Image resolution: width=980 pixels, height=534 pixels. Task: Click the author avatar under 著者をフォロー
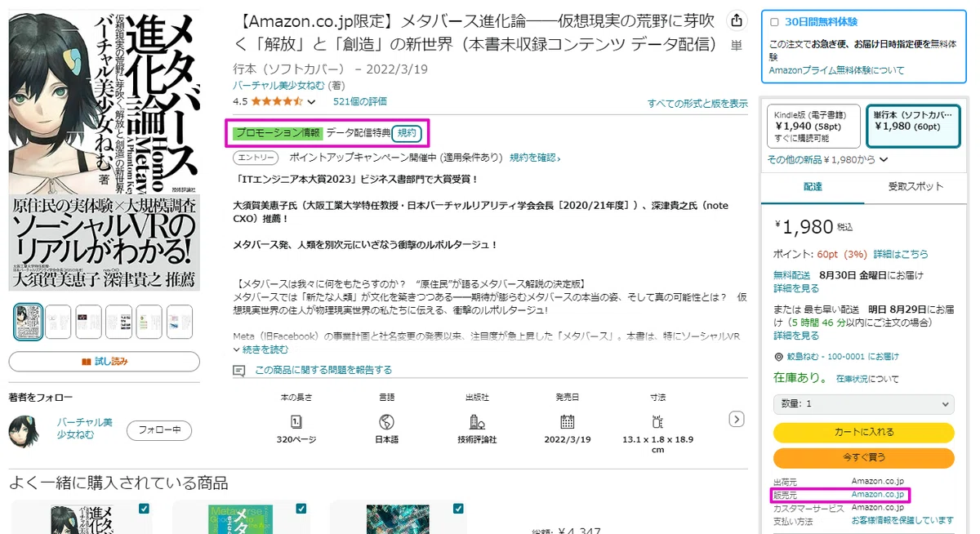(x=24, y=431)
